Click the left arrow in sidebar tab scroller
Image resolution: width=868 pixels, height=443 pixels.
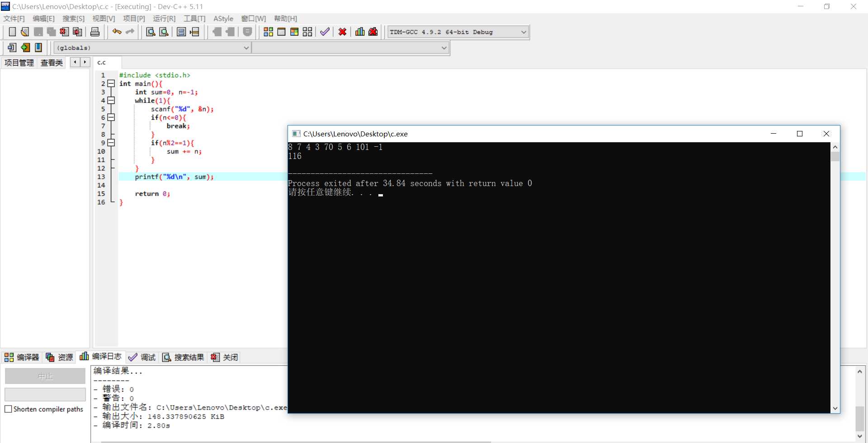tap(75, 62)
